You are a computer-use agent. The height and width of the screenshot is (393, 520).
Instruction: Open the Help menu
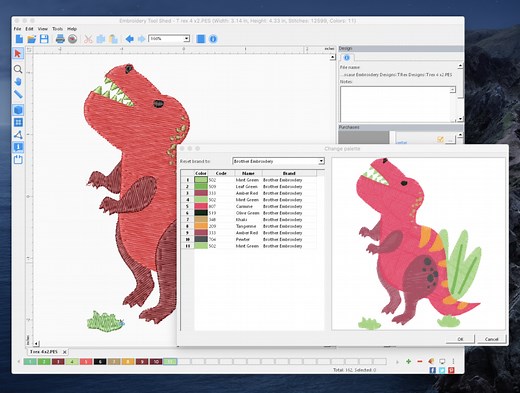coord(72,29)
